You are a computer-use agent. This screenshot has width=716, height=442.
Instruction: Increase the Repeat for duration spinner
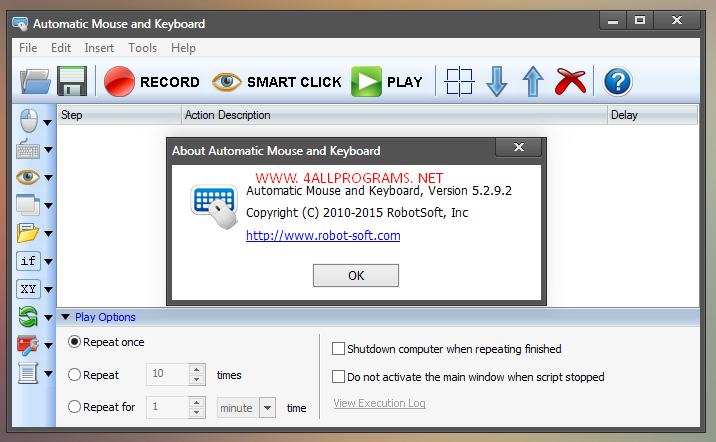(196, 402)
